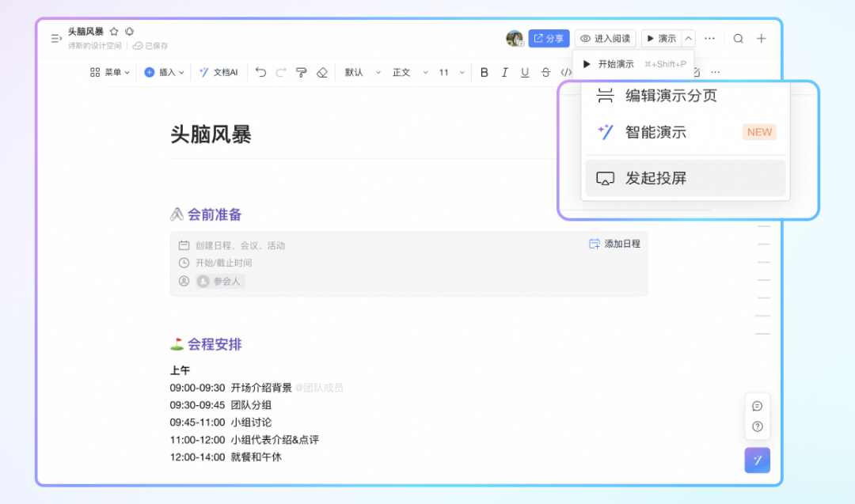Image resolution: width=855 pixels, height=504 pixels.
Task: Click the blue 分享 button
Action: [x=549, y=38]
